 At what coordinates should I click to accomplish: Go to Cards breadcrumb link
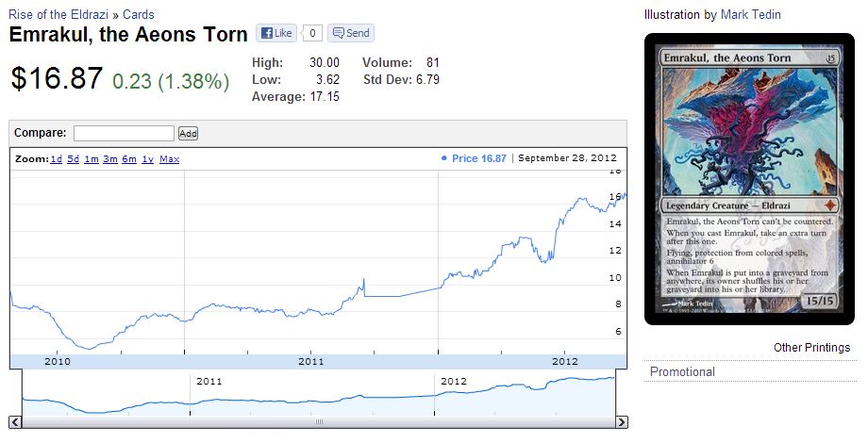pos(138,14)
